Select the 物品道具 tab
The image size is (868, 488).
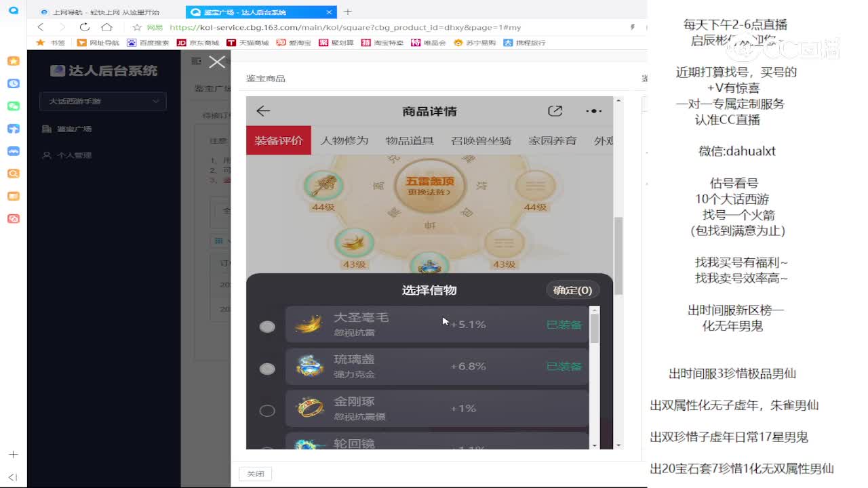pos(410,140)
